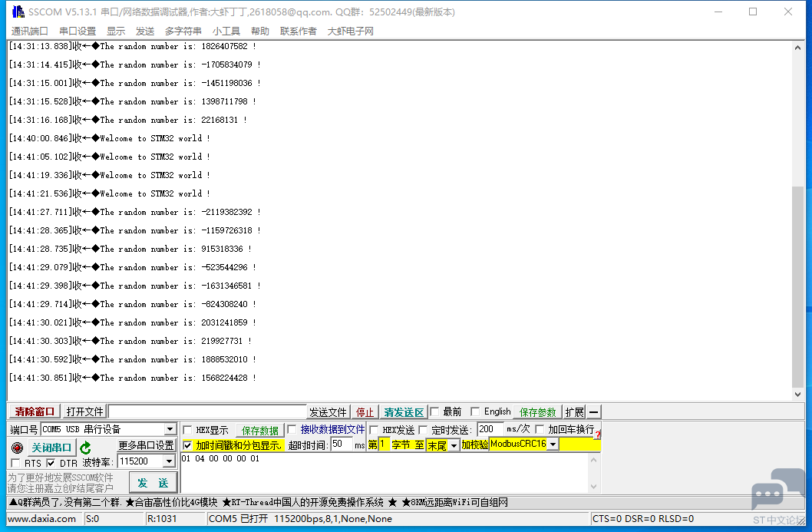
Task: Click the log line with 22168131
Action: [x=128, y=120]
